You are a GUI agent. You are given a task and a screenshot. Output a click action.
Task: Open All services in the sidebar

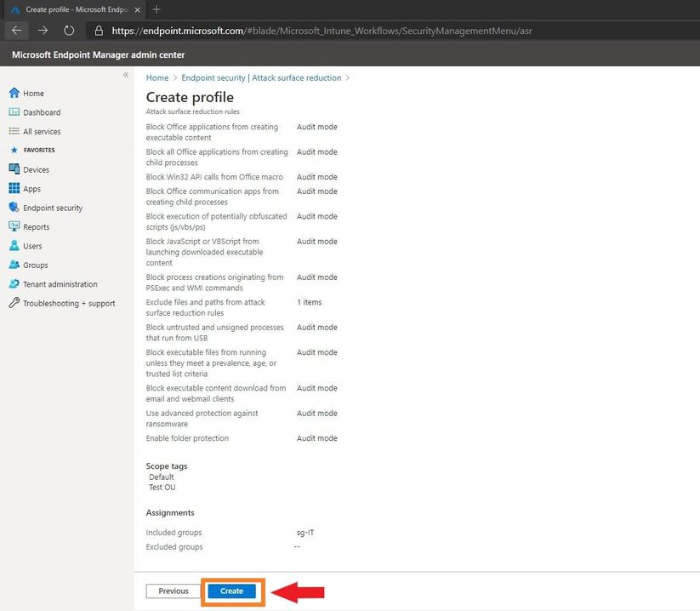coord(42,131)
